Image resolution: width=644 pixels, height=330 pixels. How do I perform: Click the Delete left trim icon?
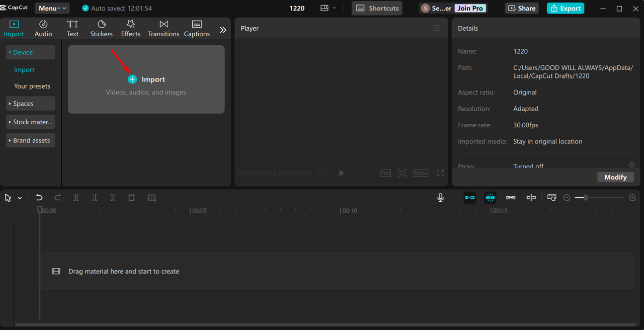tap(95, 198)
